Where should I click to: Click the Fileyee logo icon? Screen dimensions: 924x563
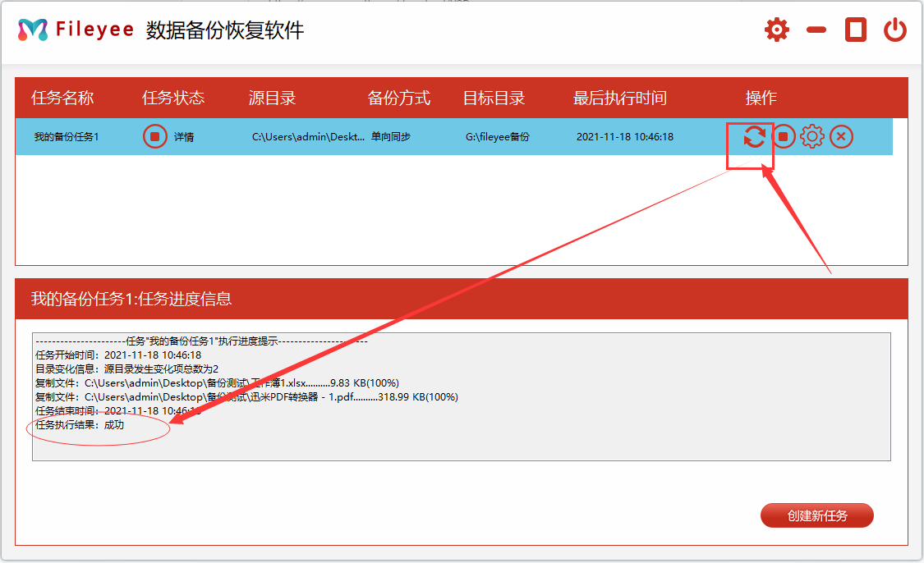(x=33, y=30)
